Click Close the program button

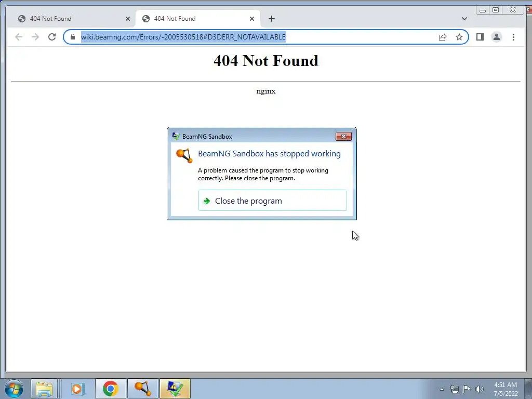272,201
